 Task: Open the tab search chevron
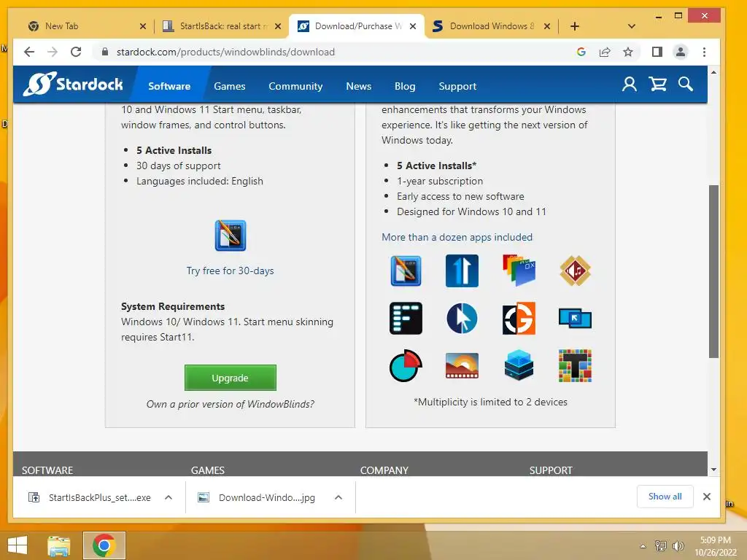pyautogui.click(x=631, y=26)
